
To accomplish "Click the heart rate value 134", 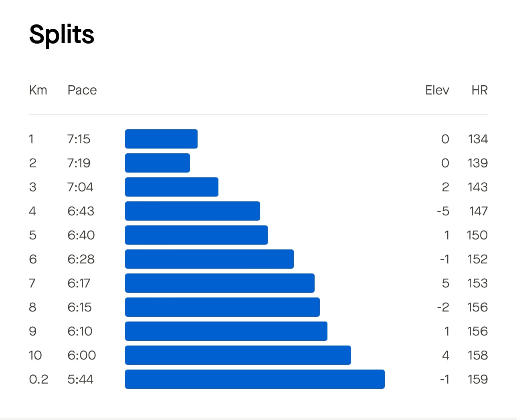I will (x=478, y=139).
